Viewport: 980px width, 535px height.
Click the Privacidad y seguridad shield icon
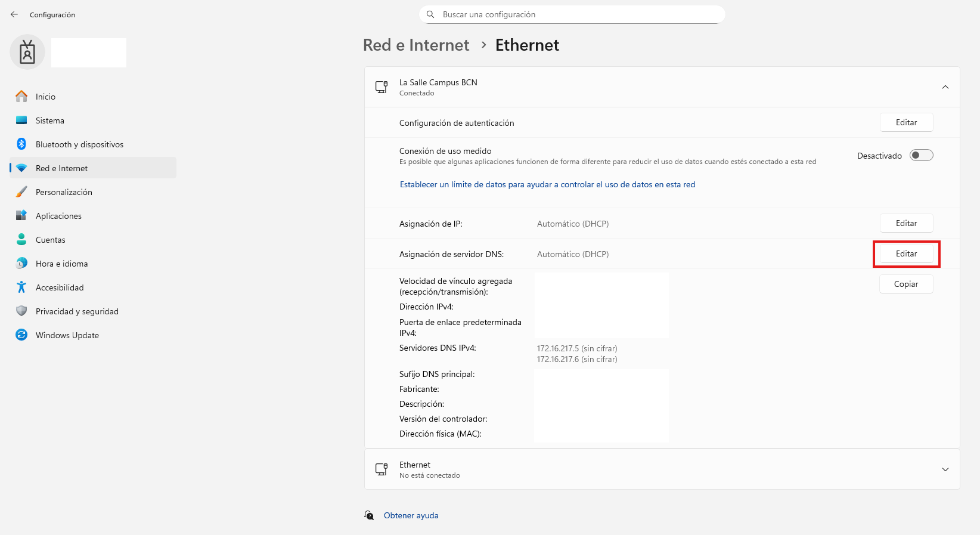click(x=21, y=311)
